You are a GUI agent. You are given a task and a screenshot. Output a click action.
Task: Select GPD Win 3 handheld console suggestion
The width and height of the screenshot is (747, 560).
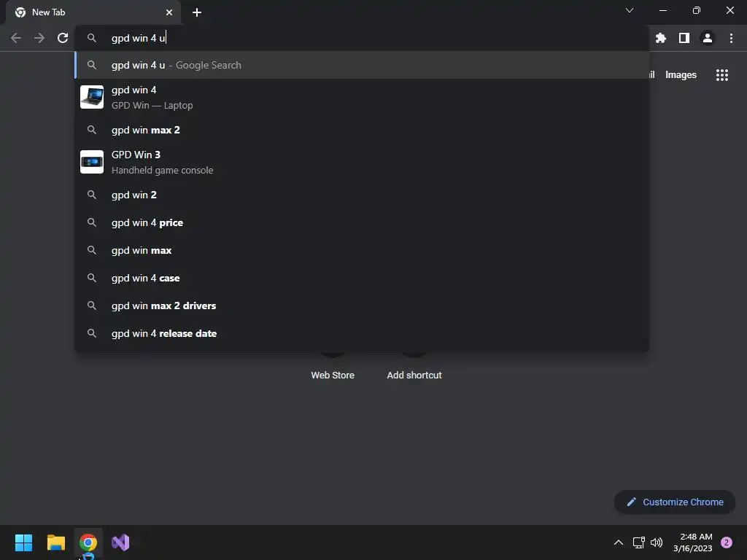[362, 163]
